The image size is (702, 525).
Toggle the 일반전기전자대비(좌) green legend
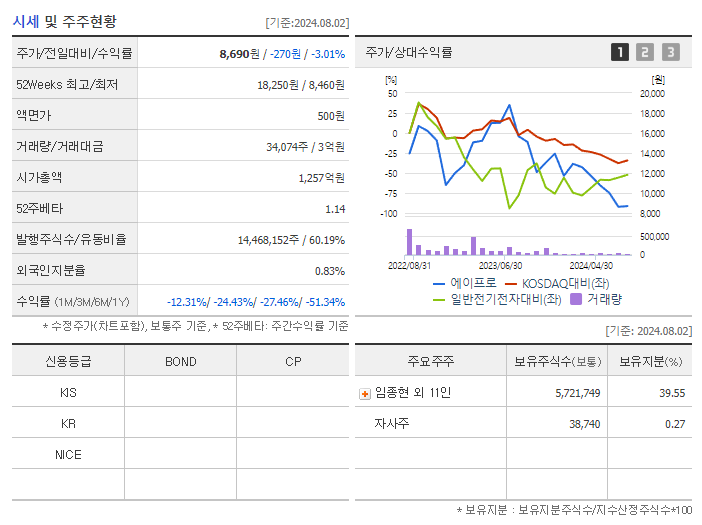[497, 299]
